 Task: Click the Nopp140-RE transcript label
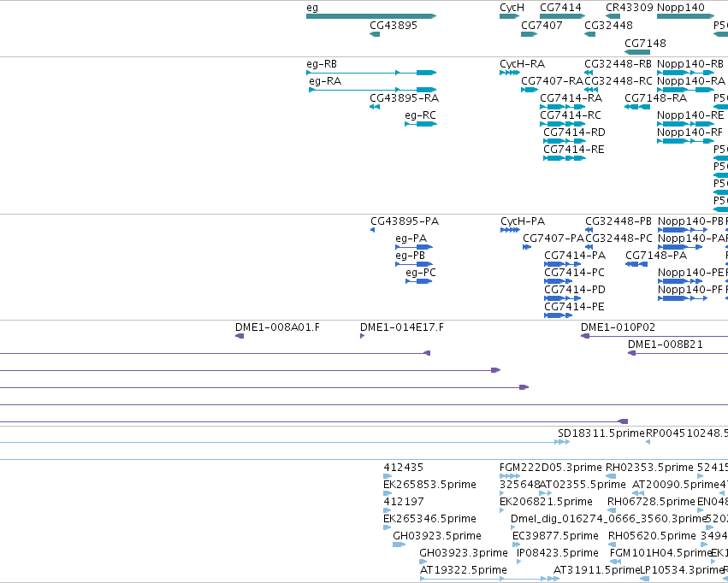(690, 115)
